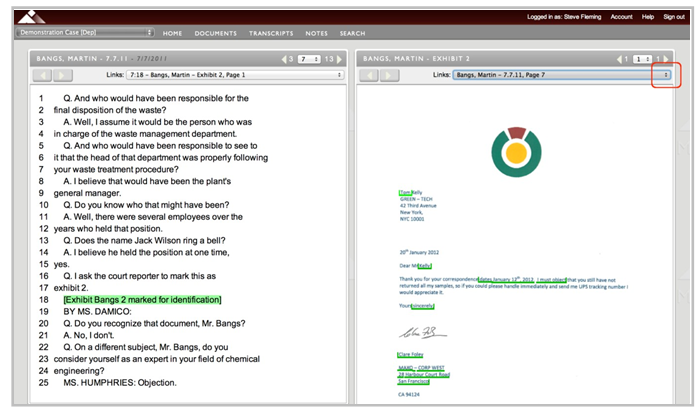Click the green circular logo in exhibit letter
Image resolution: width=700 pixels, height=410 pixels.
(x=517, y=151)
